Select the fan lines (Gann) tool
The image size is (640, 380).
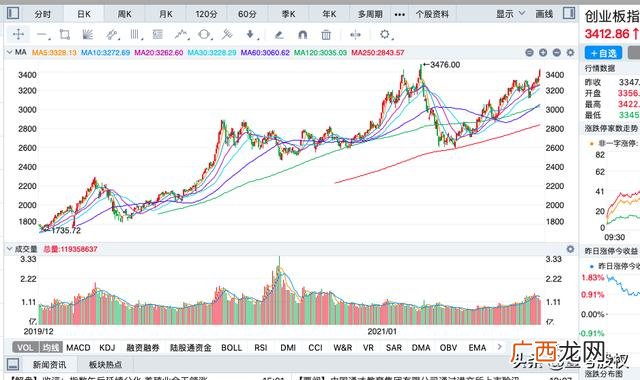(87, 35)
